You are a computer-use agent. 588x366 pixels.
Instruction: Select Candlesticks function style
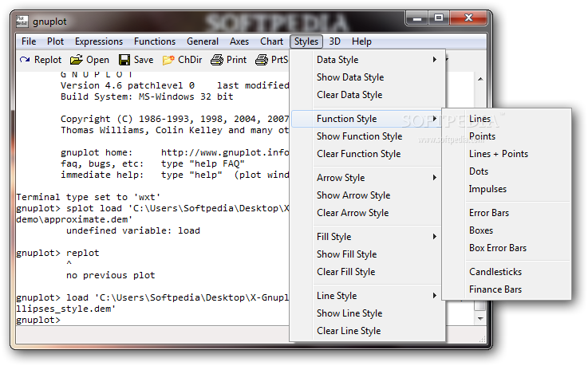point(507,272)
